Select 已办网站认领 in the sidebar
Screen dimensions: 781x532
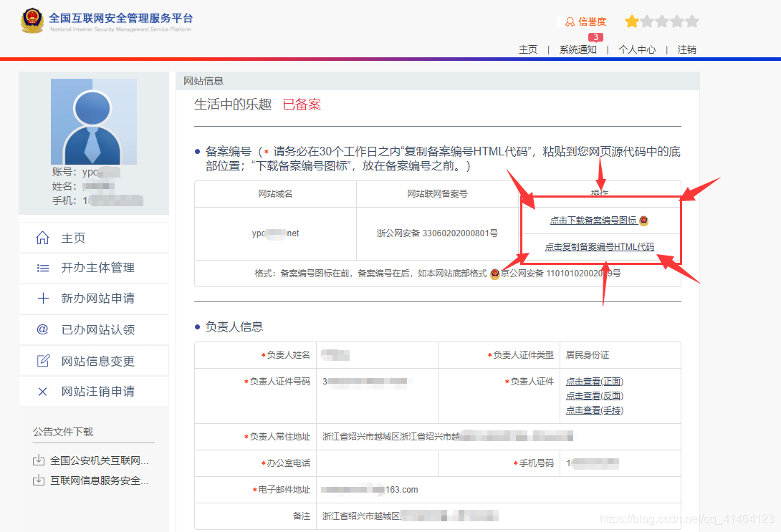94,329
